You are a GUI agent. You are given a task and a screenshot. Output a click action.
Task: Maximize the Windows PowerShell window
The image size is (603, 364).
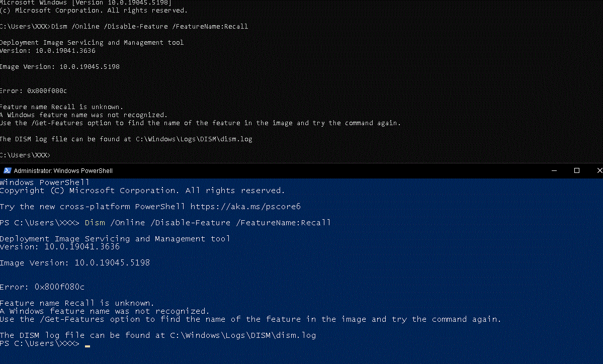(577, 170)
